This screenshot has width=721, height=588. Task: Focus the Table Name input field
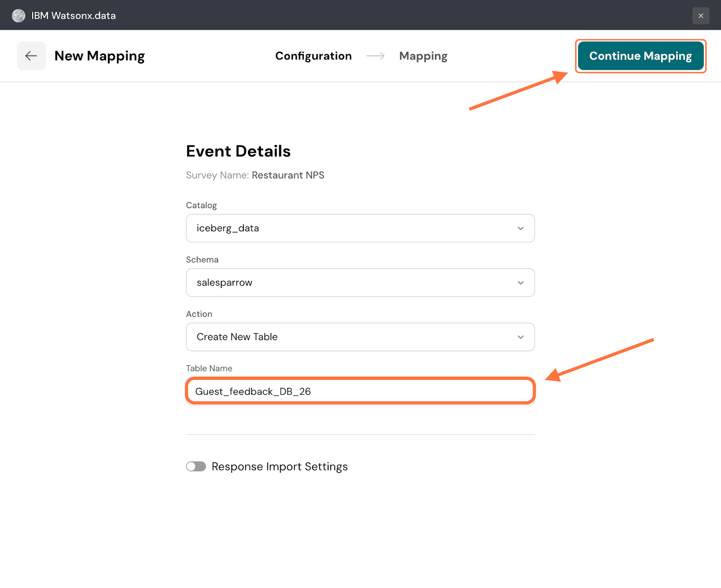click(360, 391)
